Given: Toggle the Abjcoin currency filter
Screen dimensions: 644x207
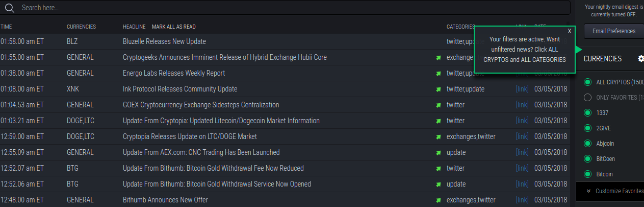Looking at the screenshot, I should (x=587, y=144).
